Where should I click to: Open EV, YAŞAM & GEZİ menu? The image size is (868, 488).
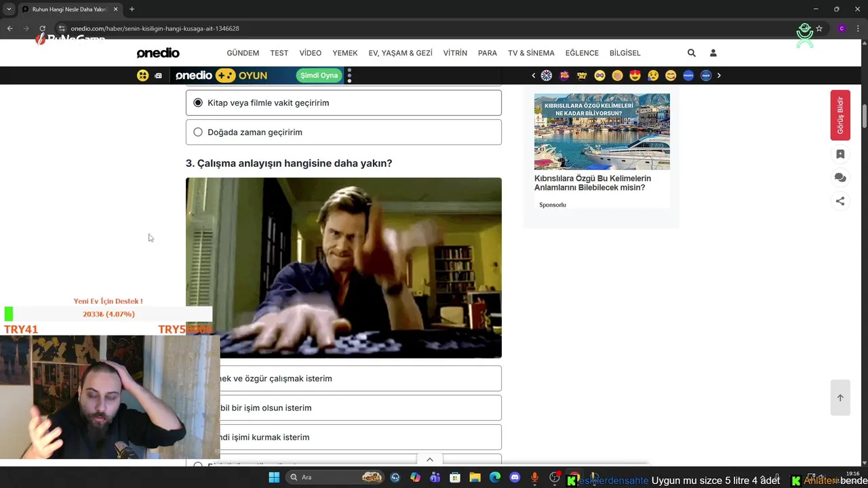click(400, 53)
